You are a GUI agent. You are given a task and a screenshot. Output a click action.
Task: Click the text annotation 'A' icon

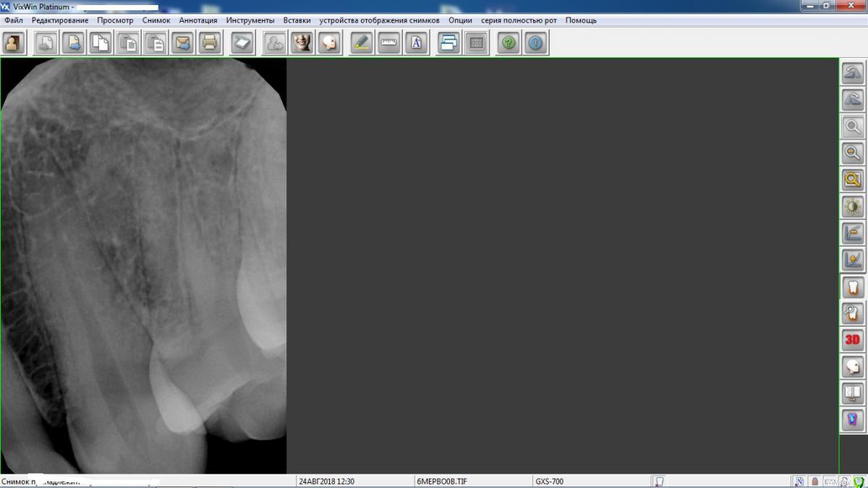point(416,43)
